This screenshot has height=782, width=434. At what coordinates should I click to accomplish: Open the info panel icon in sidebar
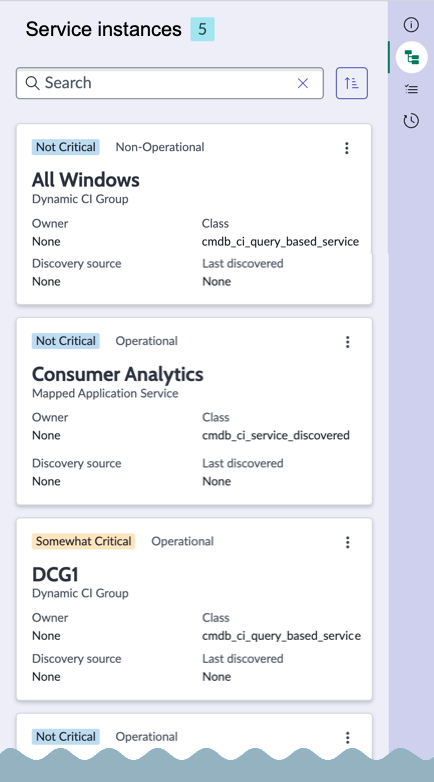[x=411, y=25]
